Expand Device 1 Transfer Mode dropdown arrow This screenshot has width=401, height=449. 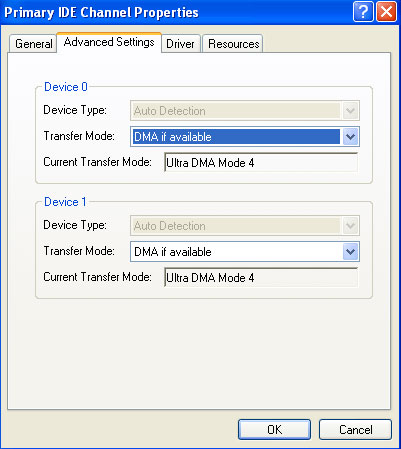pyautogui.click(x=350, y=252)
